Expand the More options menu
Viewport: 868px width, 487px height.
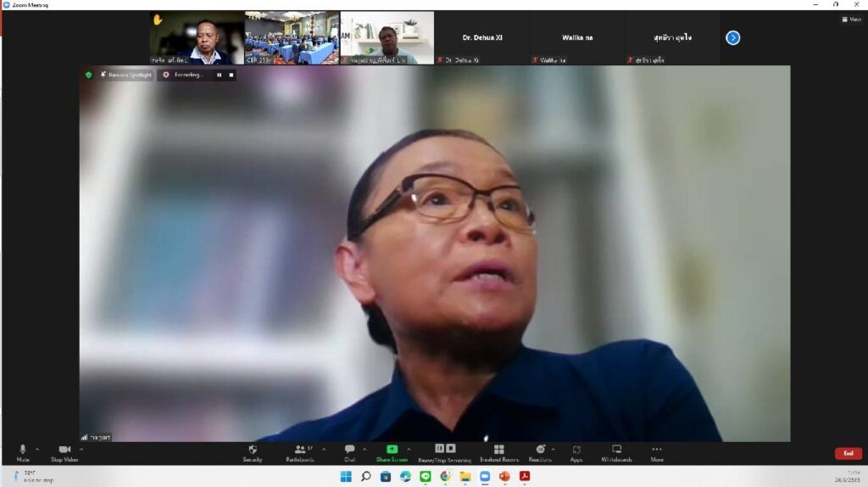(x=657, y=451)
